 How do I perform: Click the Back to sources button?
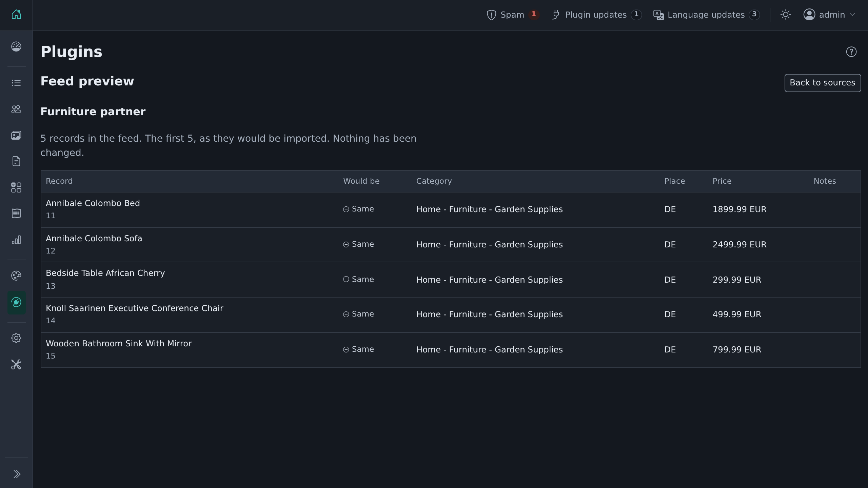coord(823,83)
